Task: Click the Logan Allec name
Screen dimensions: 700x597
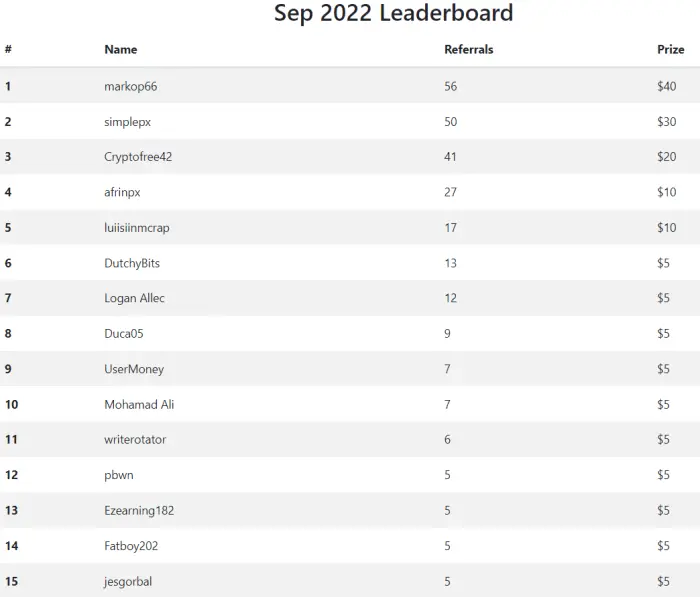Action: pos(134,298)
